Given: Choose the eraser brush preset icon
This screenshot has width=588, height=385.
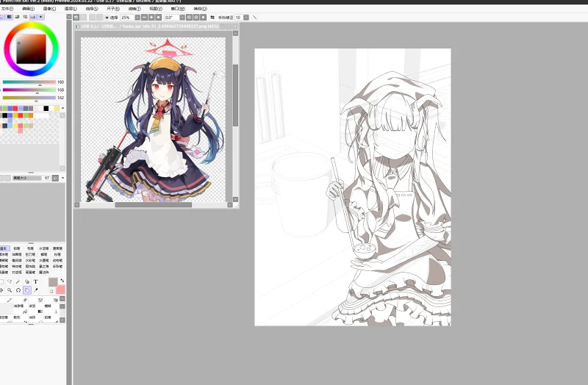Looking at the screenshot, I should (x=25, y=300).
